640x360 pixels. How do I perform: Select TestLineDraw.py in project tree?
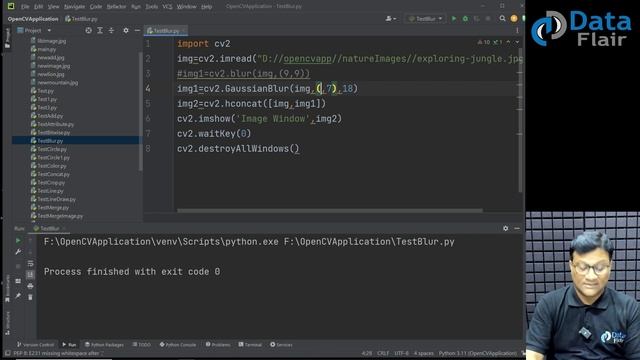56,199
